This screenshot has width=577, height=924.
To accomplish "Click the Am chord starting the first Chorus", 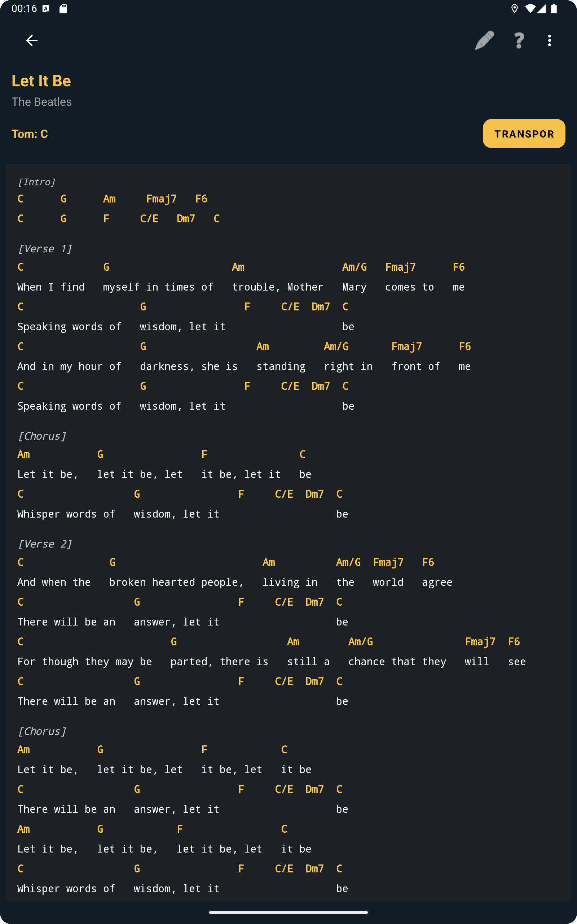I will [24, 454].
